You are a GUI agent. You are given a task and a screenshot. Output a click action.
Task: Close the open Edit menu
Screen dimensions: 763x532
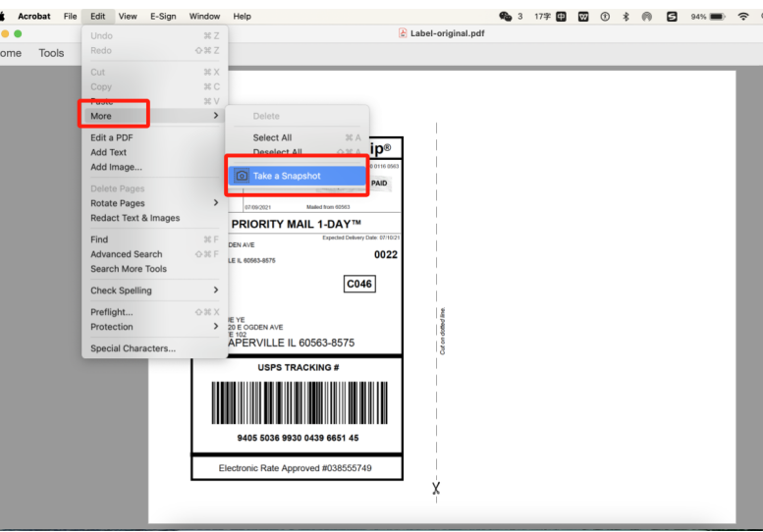tap(98, 16)
